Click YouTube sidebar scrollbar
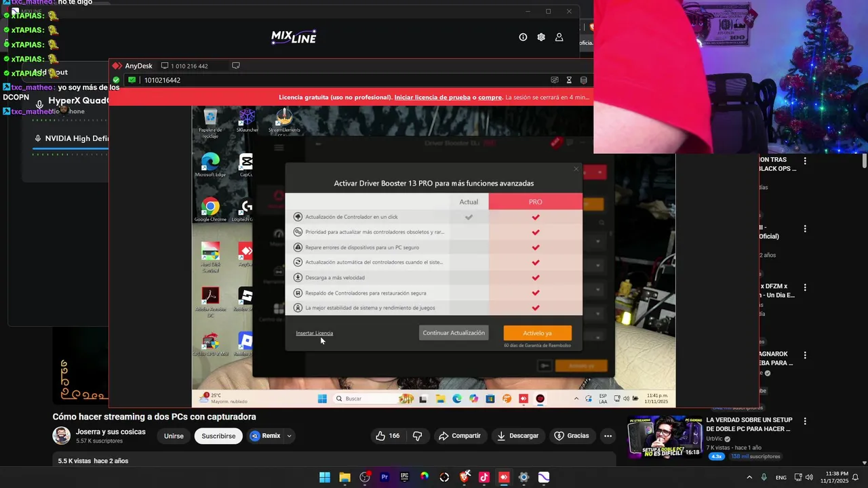This screenshot has width=868, height=488. tap(865, 161)
